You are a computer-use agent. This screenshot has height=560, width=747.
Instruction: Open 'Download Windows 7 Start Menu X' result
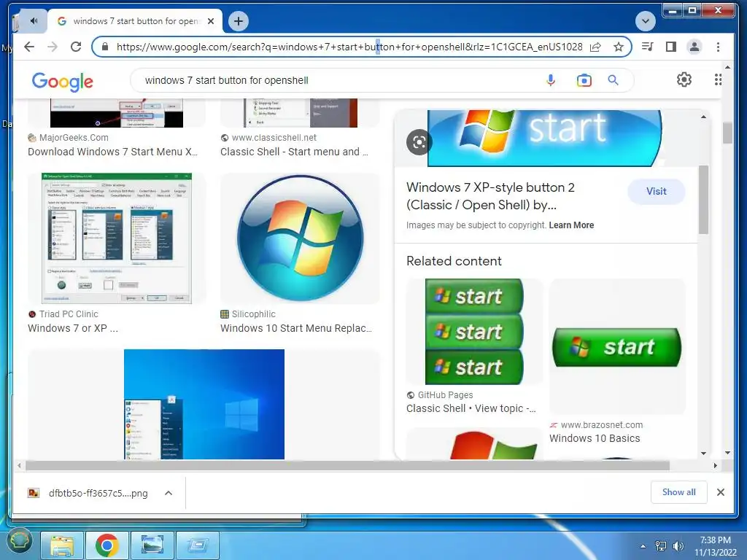[x=112, y=152]
